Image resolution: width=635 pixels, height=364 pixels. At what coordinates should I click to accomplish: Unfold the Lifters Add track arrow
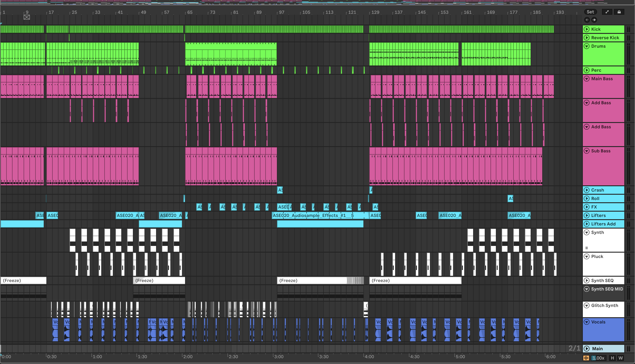(x=586, y=224)
